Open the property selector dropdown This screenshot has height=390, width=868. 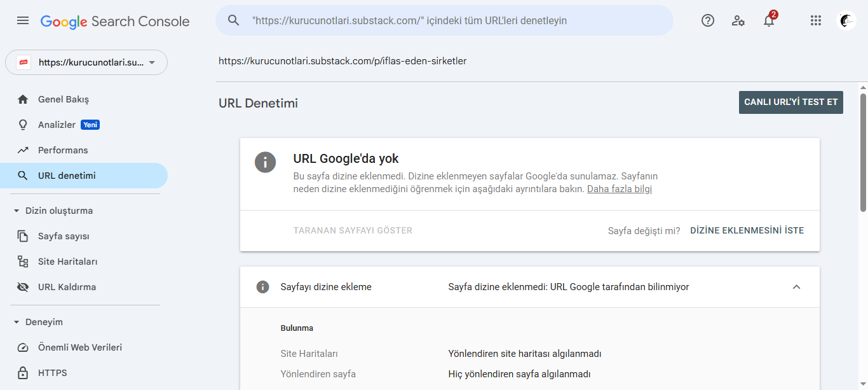point(86,62)
